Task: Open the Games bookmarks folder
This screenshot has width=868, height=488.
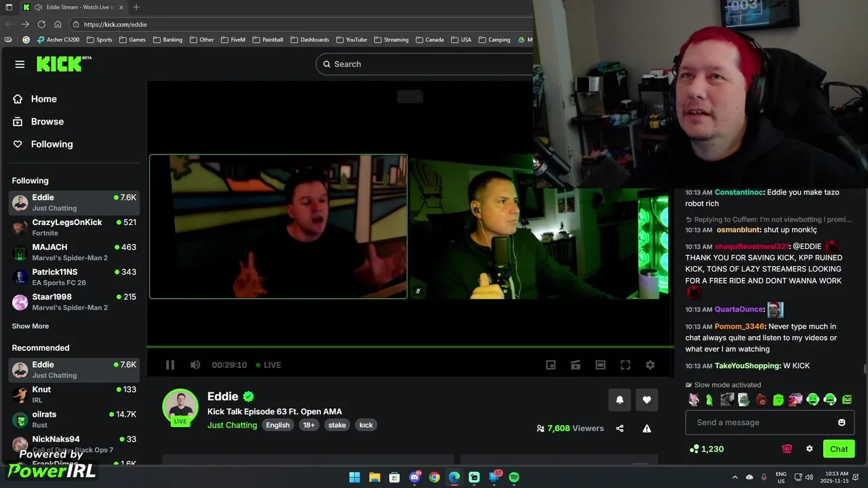Action: (132, 40)
